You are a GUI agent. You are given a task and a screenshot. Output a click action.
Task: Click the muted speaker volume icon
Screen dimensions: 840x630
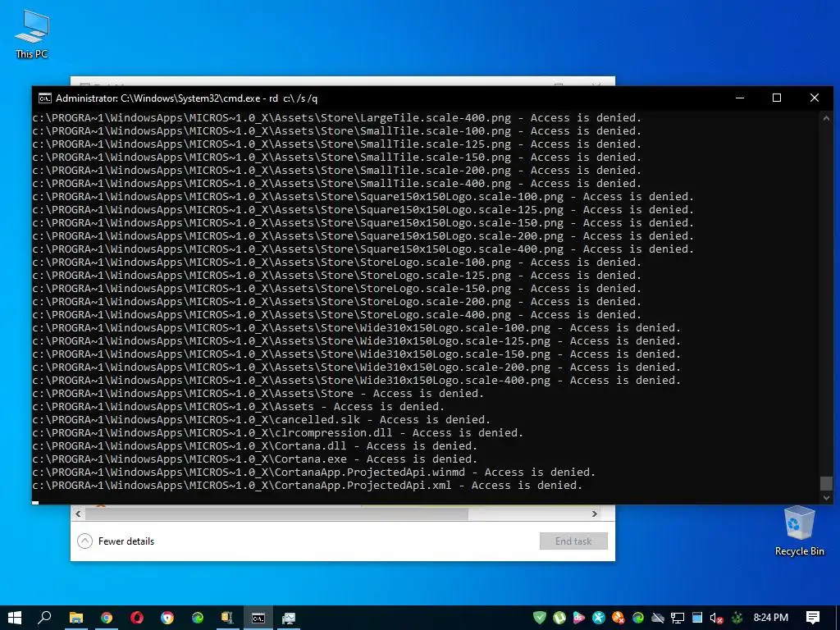tap(716, 618)
